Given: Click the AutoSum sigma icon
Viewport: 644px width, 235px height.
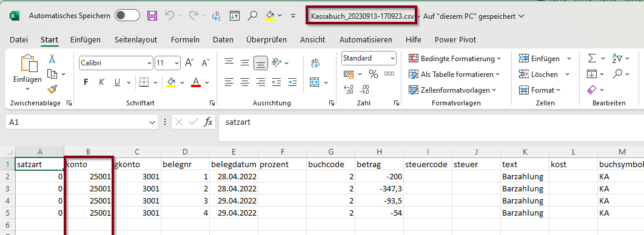Looking at the screenshot, I should pyautogui.click(x=591, y=59).
